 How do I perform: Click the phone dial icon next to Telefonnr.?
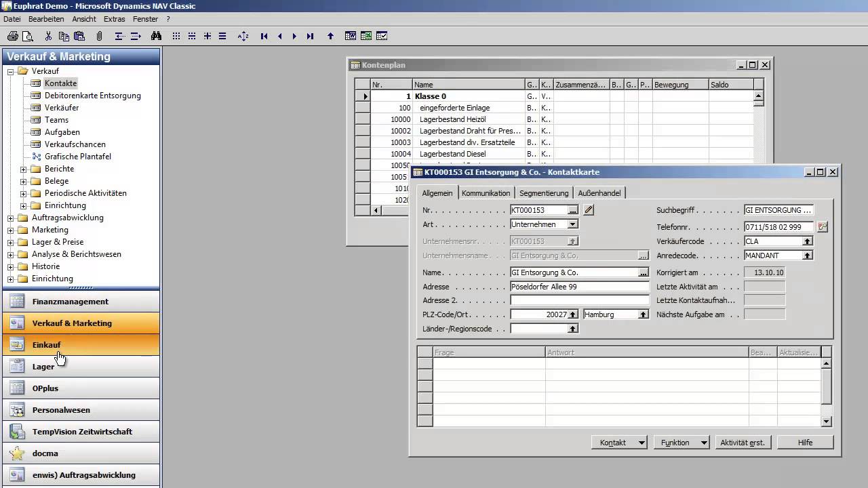(x=823, y=227)
